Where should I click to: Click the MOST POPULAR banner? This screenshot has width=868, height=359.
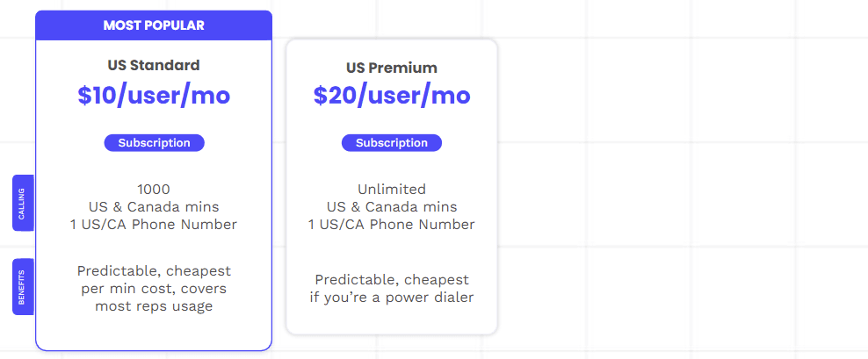tap(154, 25)
